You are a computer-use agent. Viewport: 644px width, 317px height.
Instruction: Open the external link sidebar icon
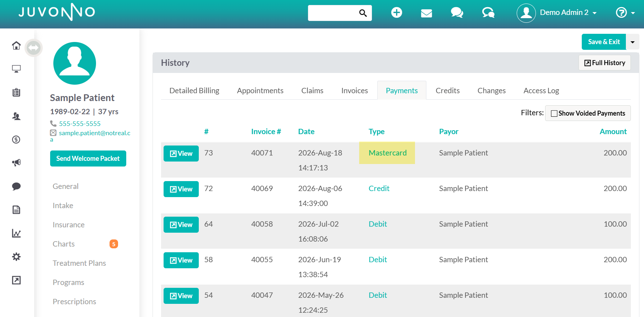(x=16, y=280)
